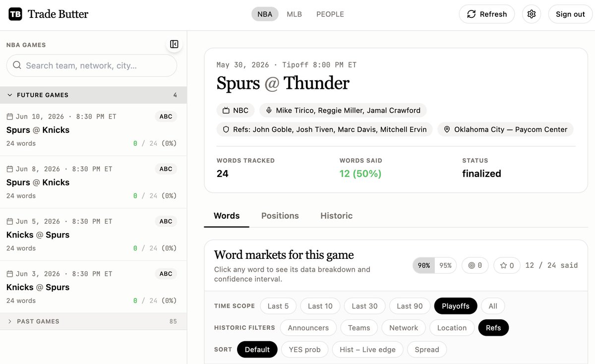Switch to the NBA section
This screenshot has height=364, width=595.
[x=265, y=14]
